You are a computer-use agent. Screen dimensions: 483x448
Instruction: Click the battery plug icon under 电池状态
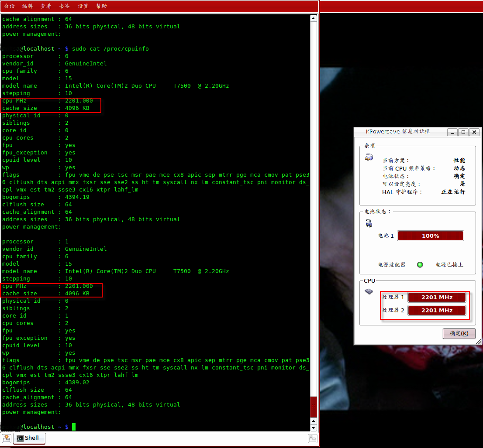click(369, 224)
